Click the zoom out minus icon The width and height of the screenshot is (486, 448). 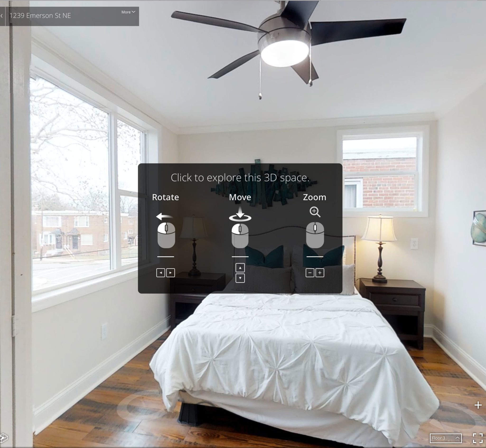310,272
